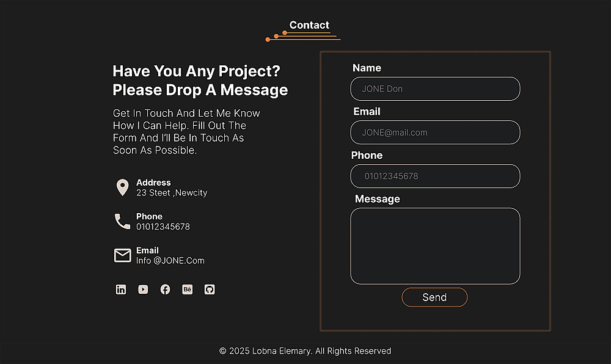Click into the JONE@mail.com email field
This screenshot has width=611, height=364.
[435, 133]
